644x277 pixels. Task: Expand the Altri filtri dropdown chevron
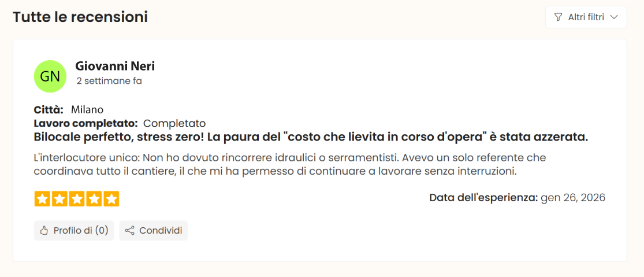pos(614,17)
